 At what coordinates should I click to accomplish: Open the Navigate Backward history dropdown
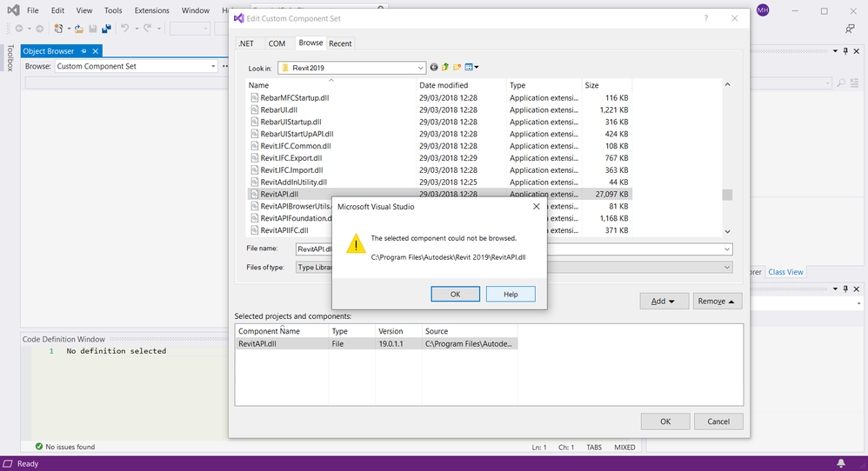pyautogui.click(x=30, y=29)
